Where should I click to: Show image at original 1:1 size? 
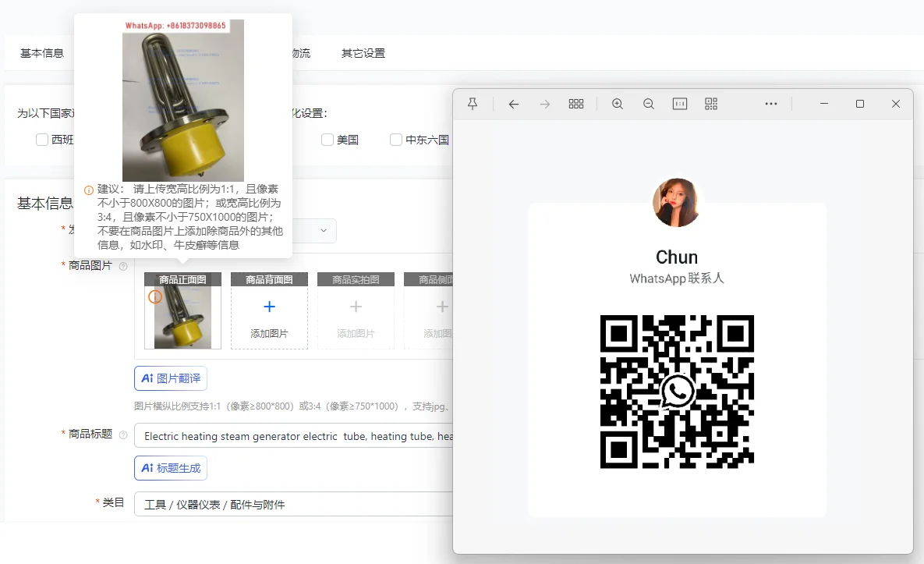(680, 104)
